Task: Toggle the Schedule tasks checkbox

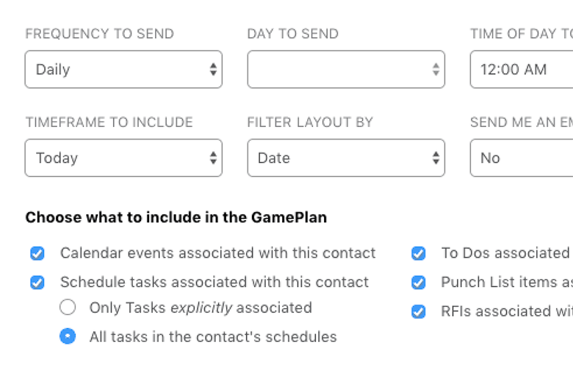Action: [37, 283]
